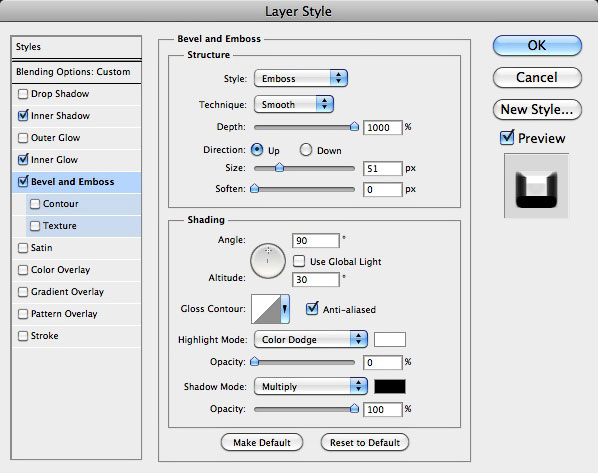Click the Soften slider handle
Viewport: 598px width, 473px height.
(254, 188)
